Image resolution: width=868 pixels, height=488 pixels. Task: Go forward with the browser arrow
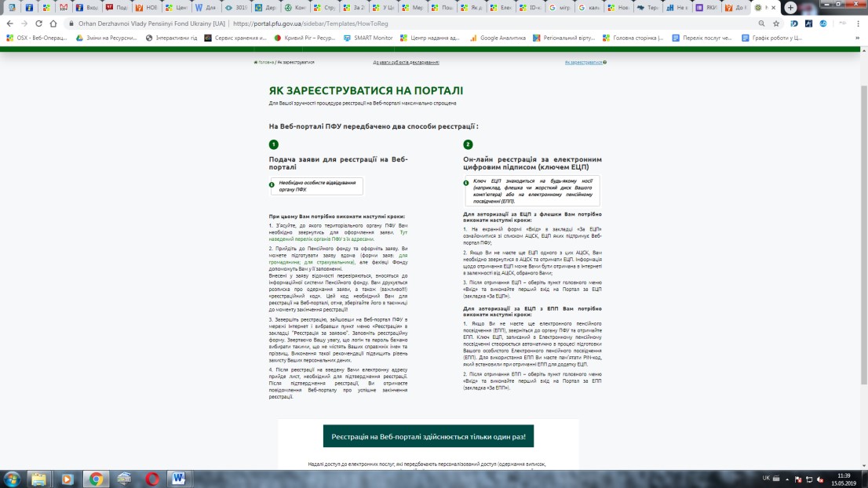[24, 24]
